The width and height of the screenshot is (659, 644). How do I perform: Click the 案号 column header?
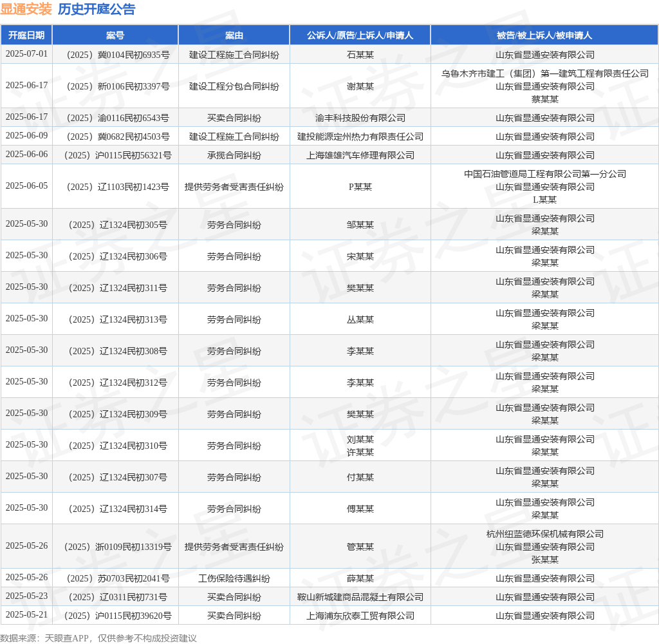point(115,35)
